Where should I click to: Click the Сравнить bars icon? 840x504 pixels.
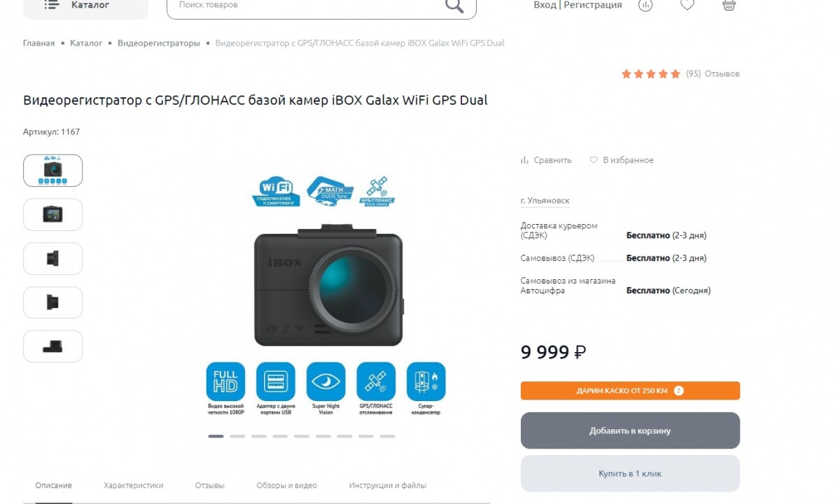coord(524,160)
